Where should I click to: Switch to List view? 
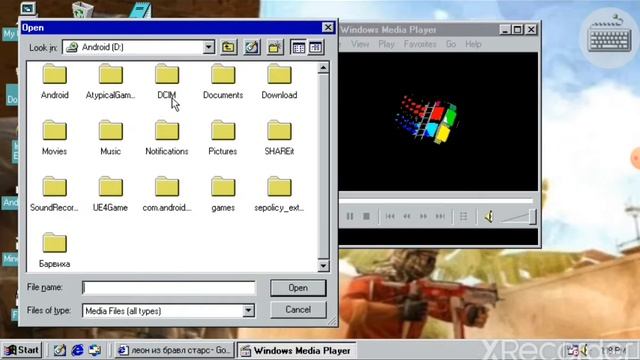click(x=298, y=47)
